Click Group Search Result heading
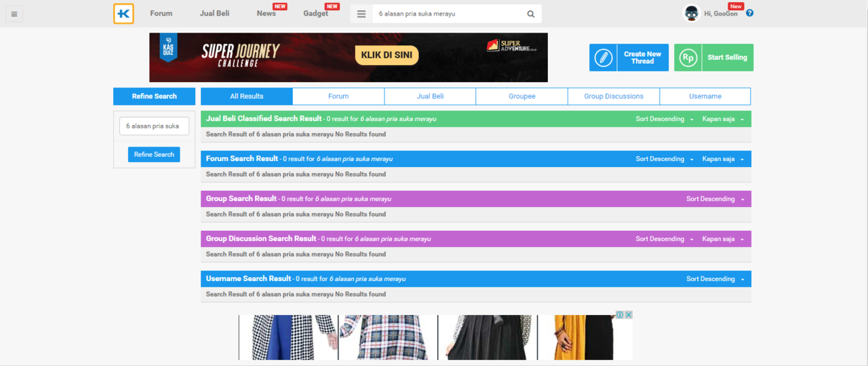 tap(241, 199)
